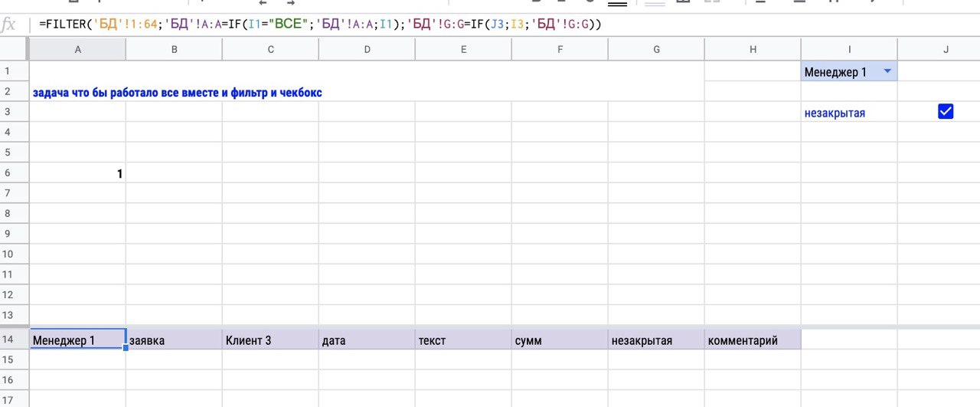Viewport: 980px width, 407px height.
Task: Select the cell containing bold 1
Action: click(77, 173)
